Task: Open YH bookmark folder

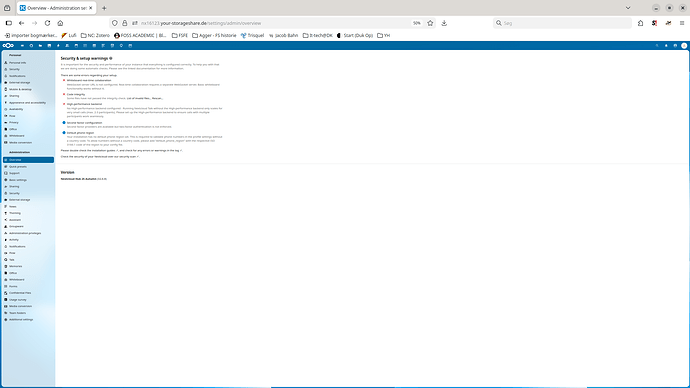Action: coord(383,35)
